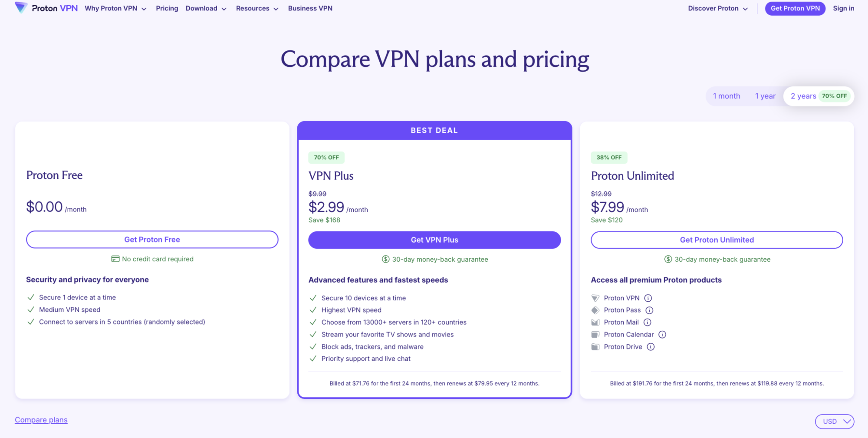Click the Proton Calendar info icon

[x=662, y=334]
